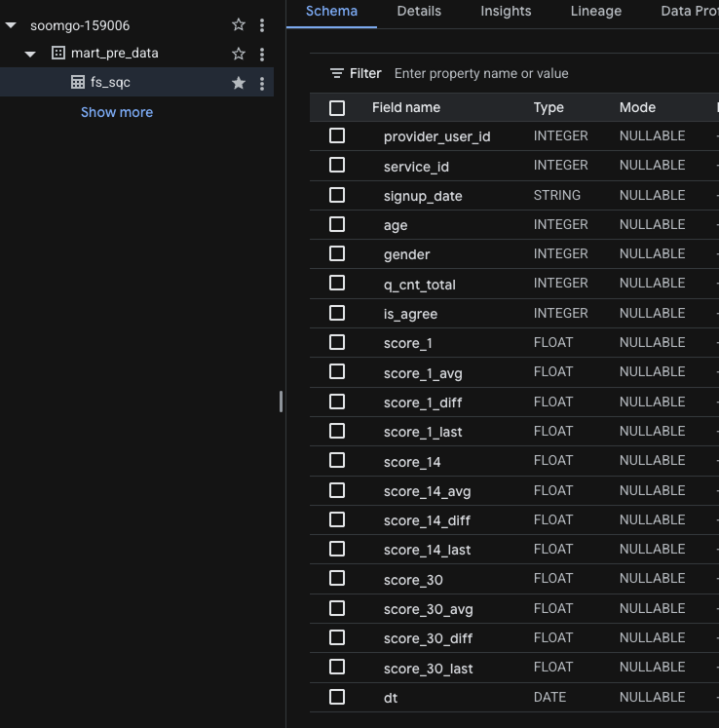Unstar the fs_sqc table
719x728 pixels.
pos(239,83)
